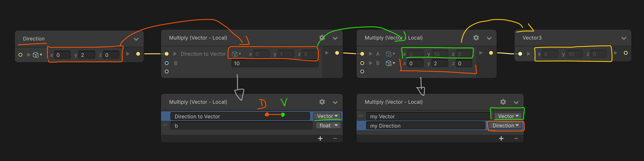The width and height of the screenshot is (644, 161).
Task: Click the yellow output port of the Direction node
Action: 138,54
